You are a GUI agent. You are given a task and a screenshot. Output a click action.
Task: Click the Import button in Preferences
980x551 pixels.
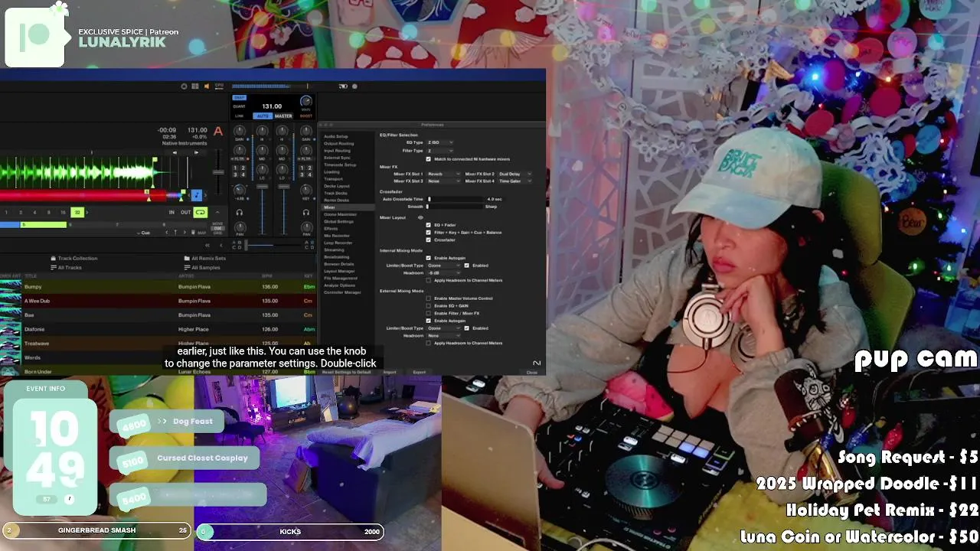[390, 372]
